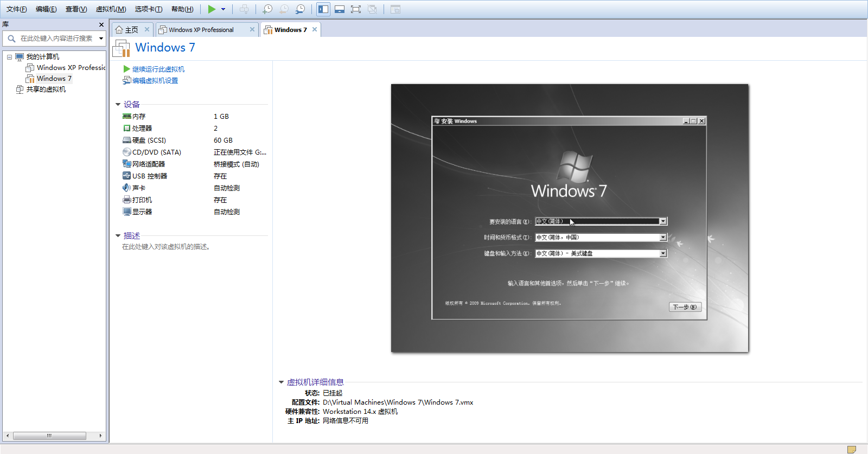Click the 编辑虚拟机设置 settings icon
The width and height of the screenshot is (868, 454).
[126, 80]
